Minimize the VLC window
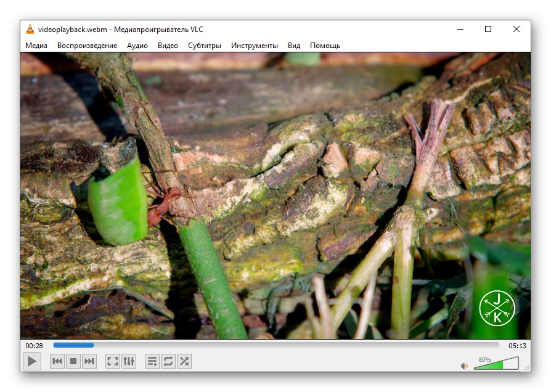Image resolution: width=551 pixels, height=392 pixels. tap(460, 29)
